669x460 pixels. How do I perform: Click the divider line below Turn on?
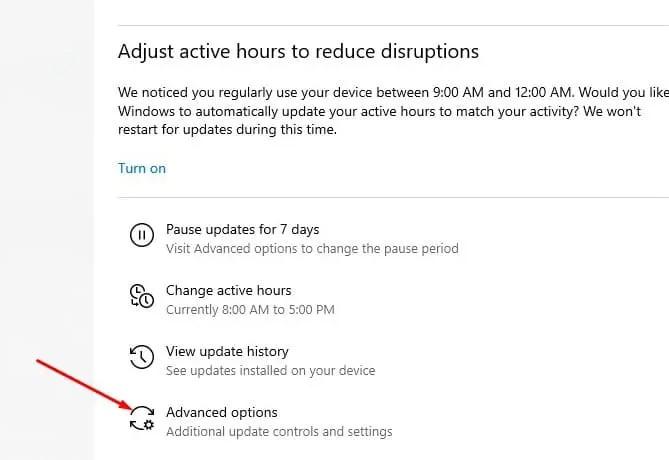[x=393, y=198]
